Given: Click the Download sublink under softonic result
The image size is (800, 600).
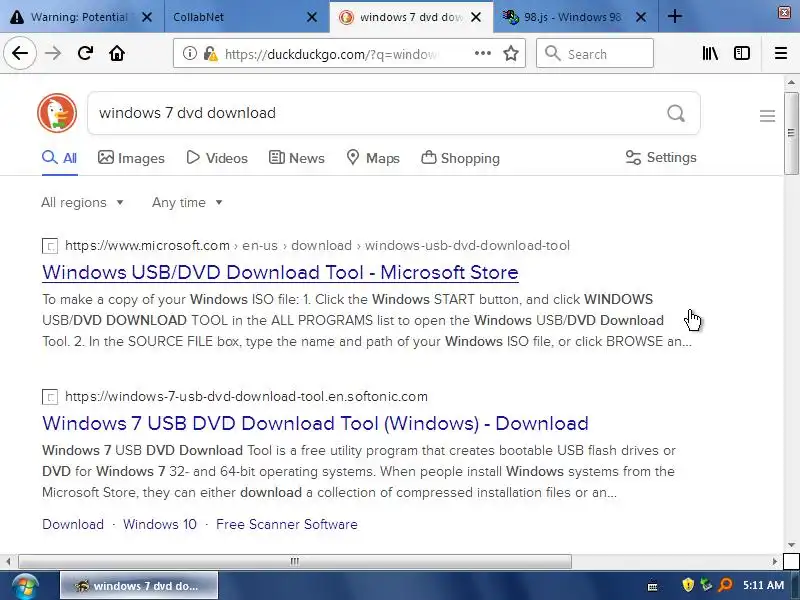Looking at the screenshot, I should (x=73, y=524).
